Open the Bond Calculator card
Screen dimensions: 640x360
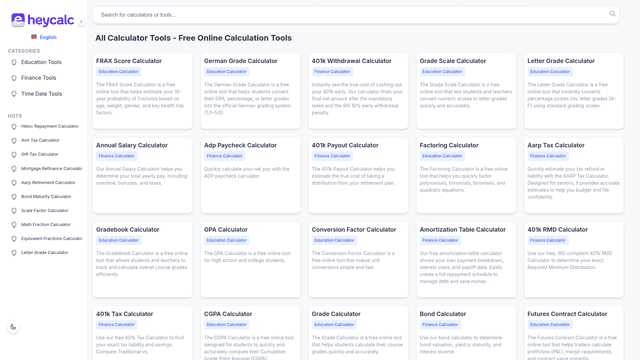(466, 333)
